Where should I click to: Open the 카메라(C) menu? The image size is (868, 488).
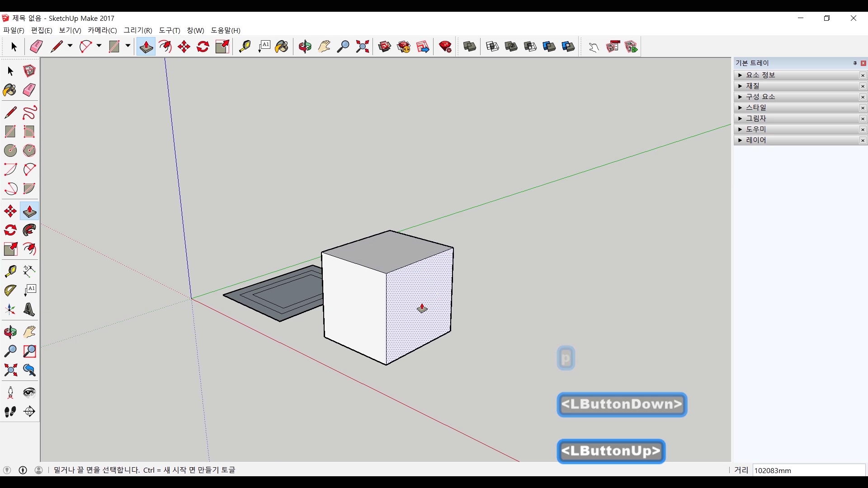click(x=102, y=30)
